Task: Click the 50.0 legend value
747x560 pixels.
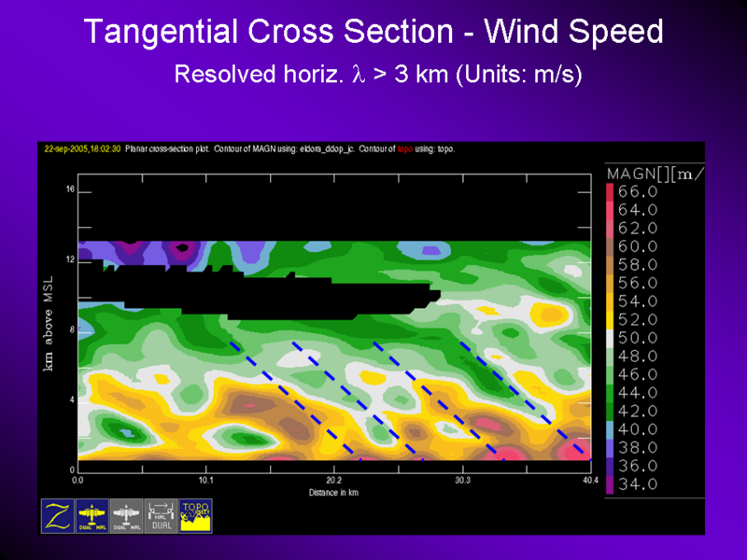Action: pyautogui.click(x=638, y=338)
